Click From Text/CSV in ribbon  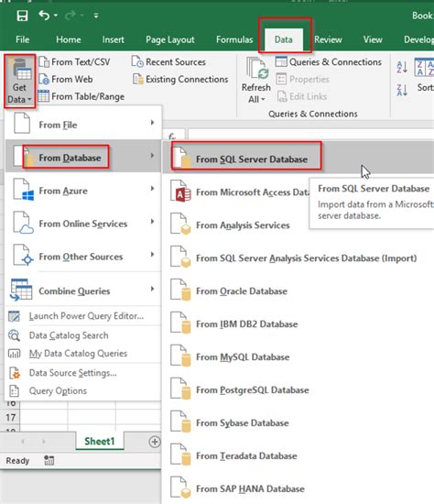[74, 61]
